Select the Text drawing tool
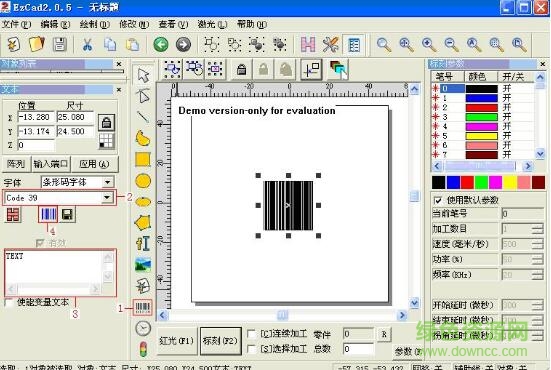The height and width of the screenshot is (370, 551). [x=143, y=244]
